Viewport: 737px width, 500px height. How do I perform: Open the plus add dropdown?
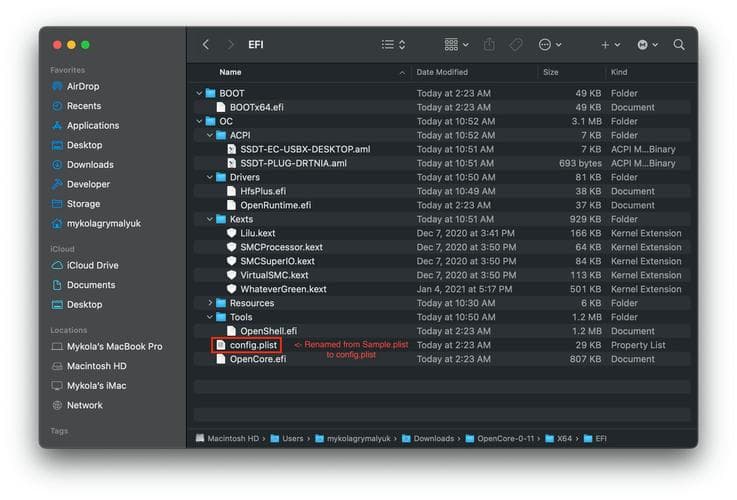tap(610, 45)
